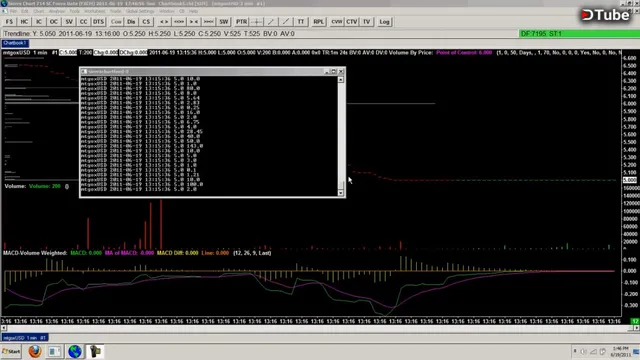Open the Windows Start button
The height and width of the screenshot is (360, 640).
(11, 351)
